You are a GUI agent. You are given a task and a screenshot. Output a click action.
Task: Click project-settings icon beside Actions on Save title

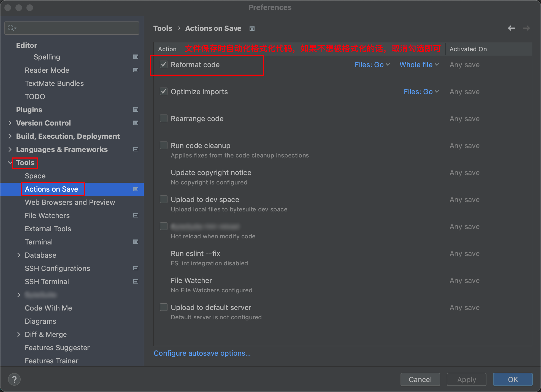tap(252, 29)
